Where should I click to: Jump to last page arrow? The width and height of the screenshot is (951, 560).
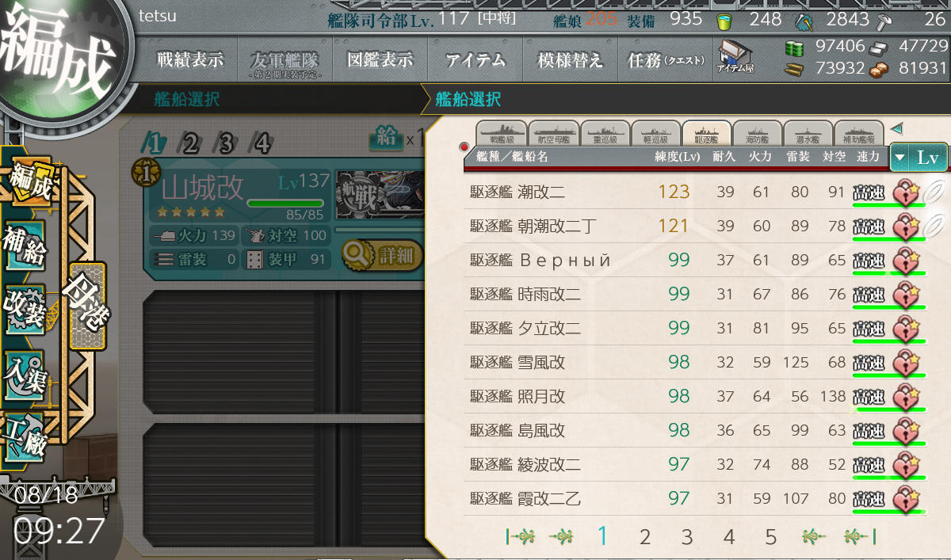pyautogui.click(x=858, y=537)
